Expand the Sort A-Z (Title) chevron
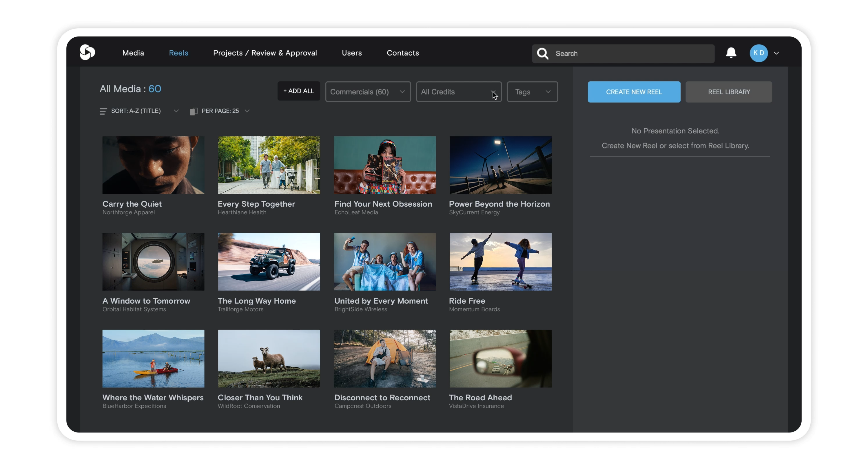The image size is (868, 469). (176, 111)
